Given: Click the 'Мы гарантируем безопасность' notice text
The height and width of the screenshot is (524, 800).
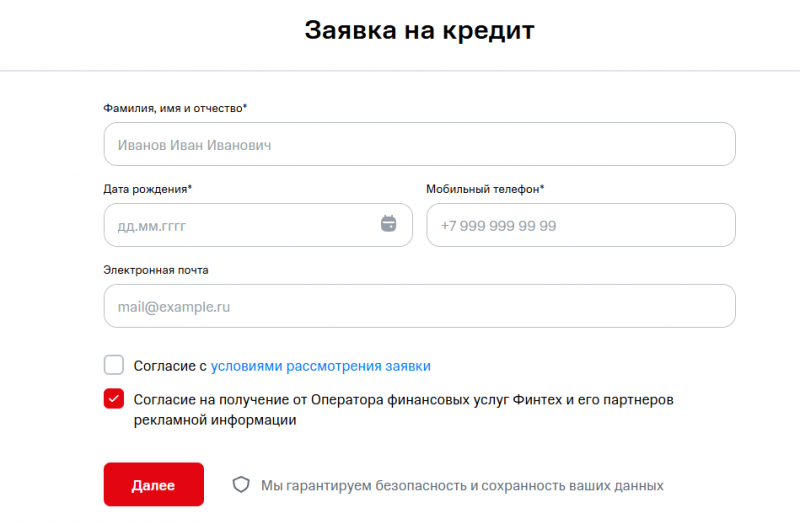Looking at the screenshot, I should tap(462, 486).
